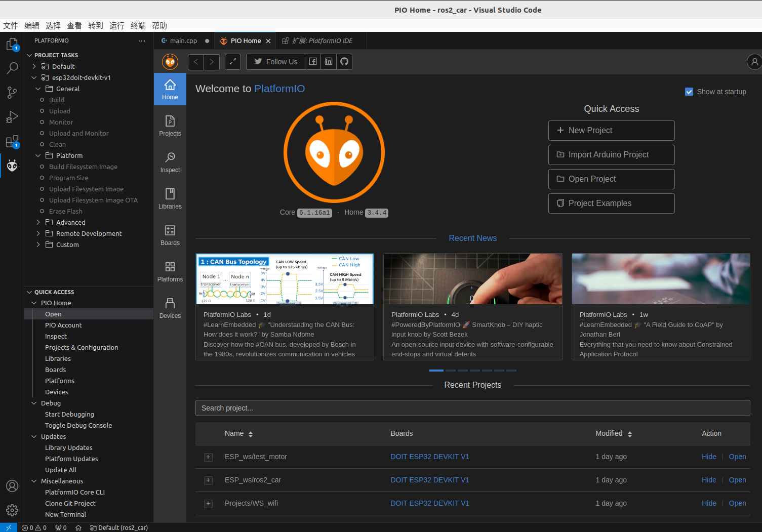
Task: Open the Projects/WS_wifi project
Action: pos(737,503)
